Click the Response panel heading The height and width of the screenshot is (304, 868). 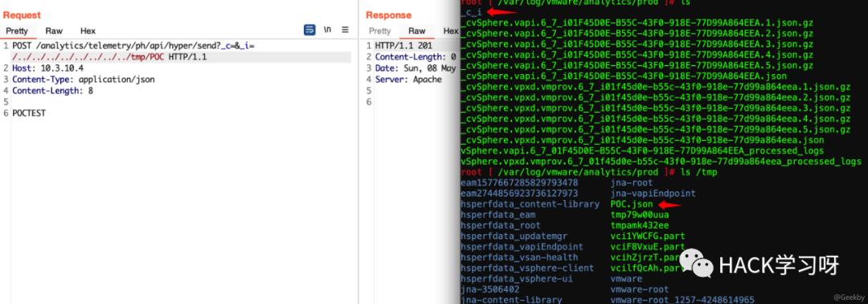point(389,15)
